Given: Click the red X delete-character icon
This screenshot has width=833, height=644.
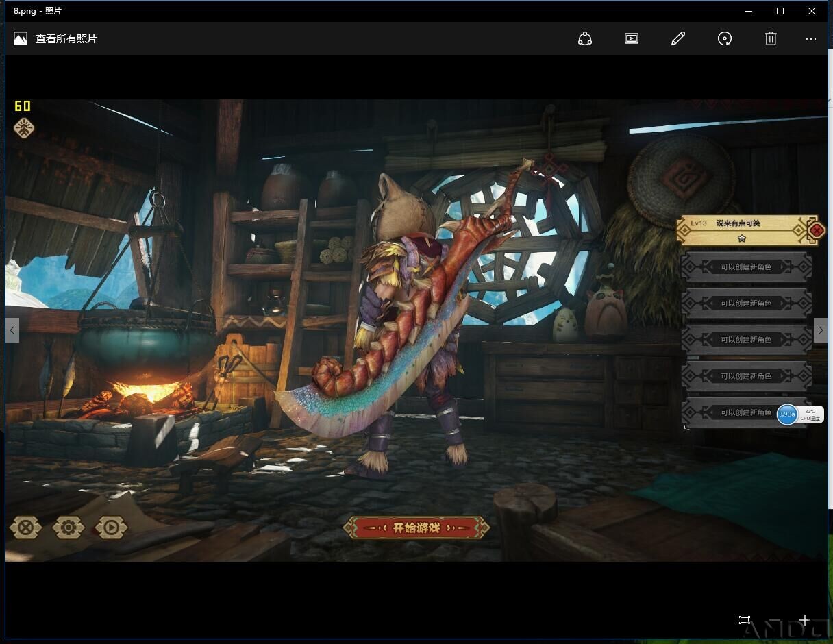Looking at the screenshot, I should pyautogui.click(x=816, y=231).
